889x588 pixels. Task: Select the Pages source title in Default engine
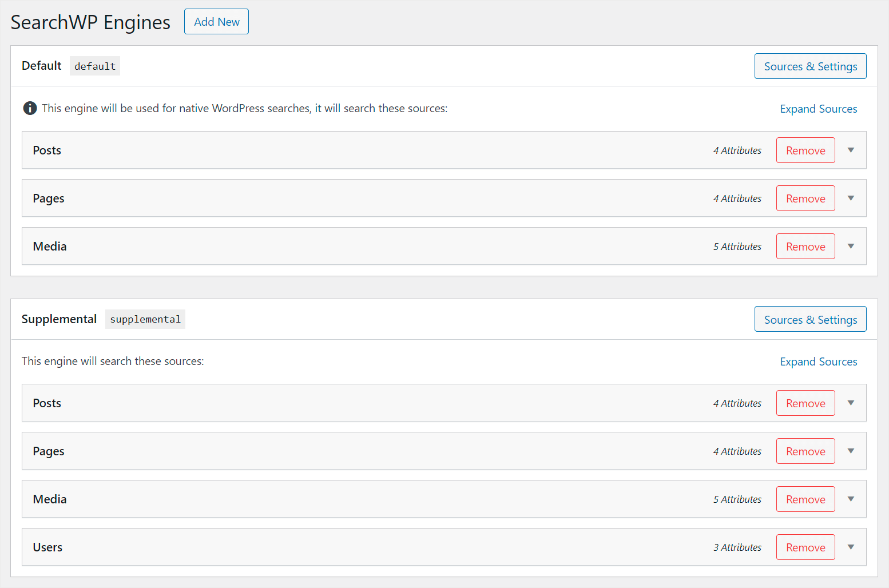49,198
